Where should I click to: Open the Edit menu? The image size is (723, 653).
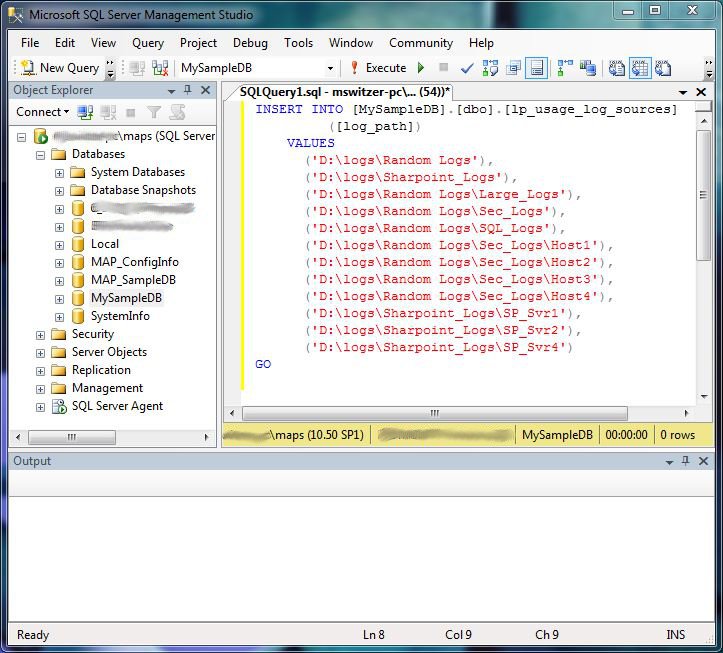[65, 43]
